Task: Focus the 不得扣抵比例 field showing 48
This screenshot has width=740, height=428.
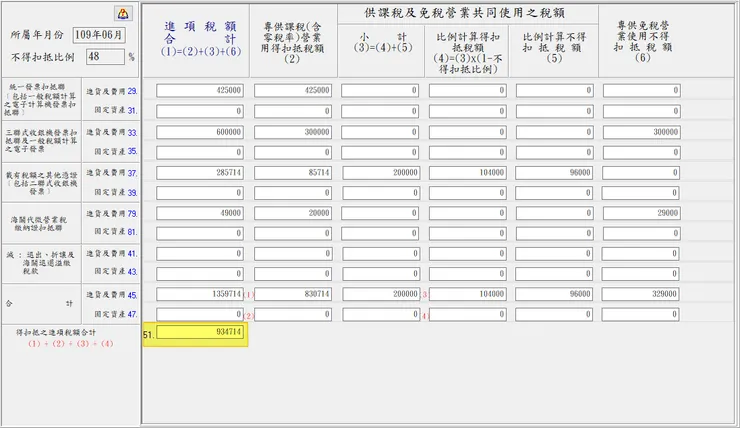Action: point(105,57)
